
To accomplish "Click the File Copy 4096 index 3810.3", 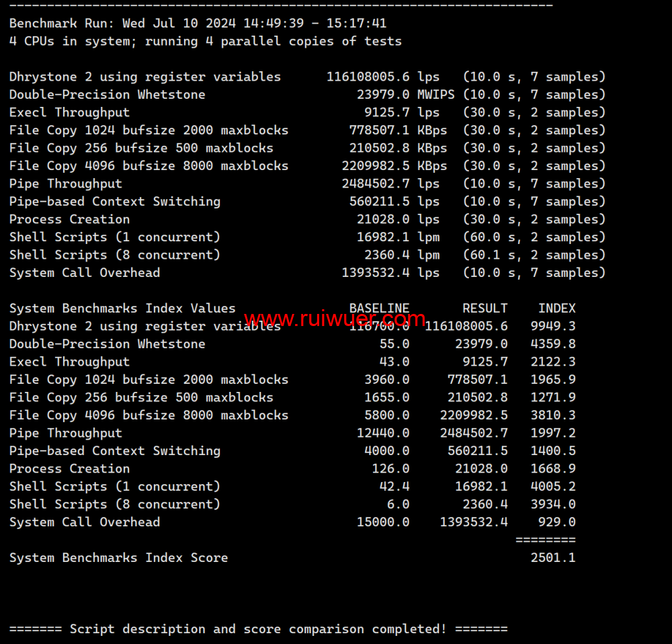I will point(552,415).
